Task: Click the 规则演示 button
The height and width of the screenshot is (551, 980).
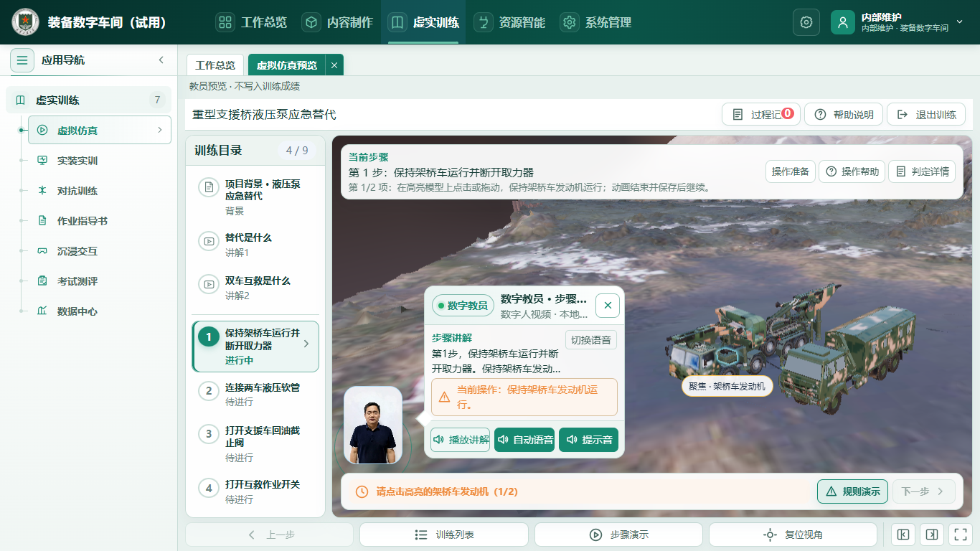Action: point(852,491)
